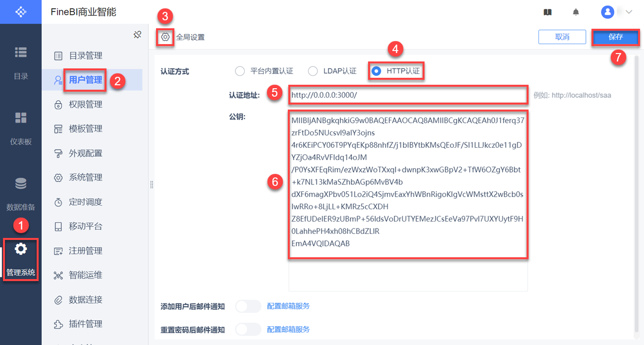Select 平台内置认证 radio button

tap(240, 71)
